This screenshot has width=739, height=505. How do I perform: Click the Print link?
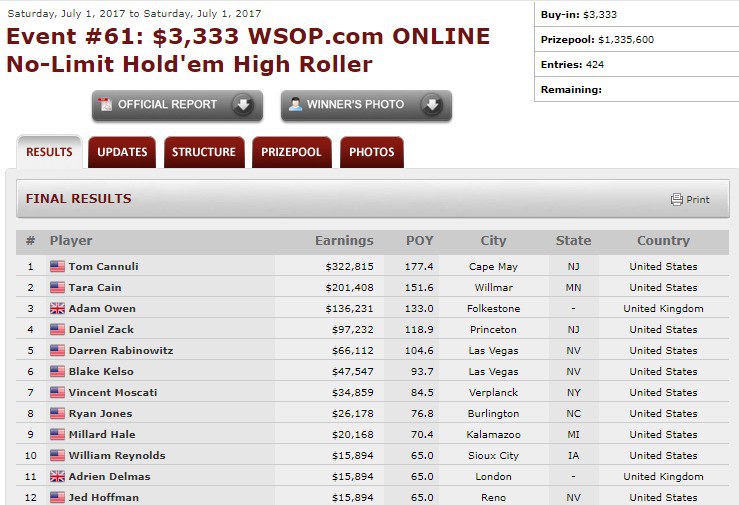(x=698, y=200)
